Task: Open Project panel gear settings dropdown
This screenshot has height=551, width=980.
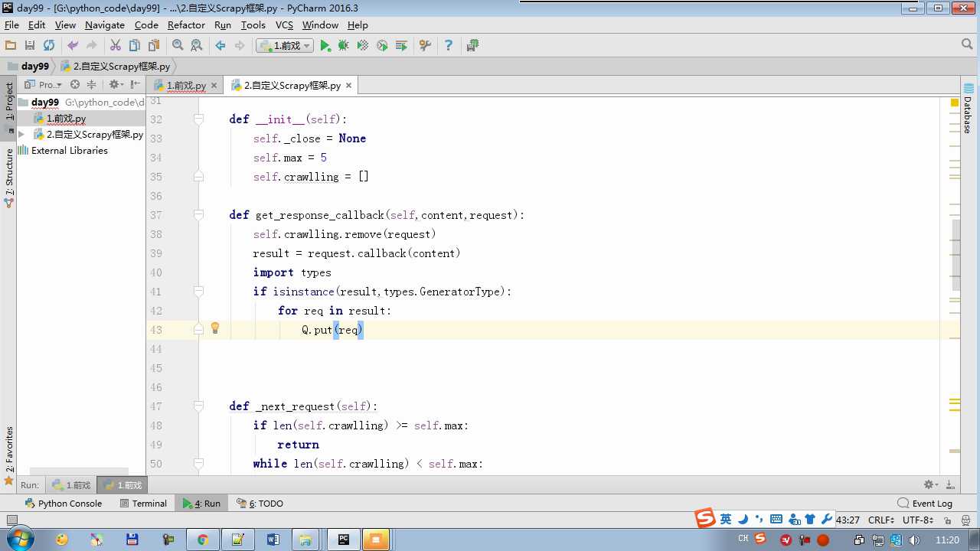Action: click(116, 85)
